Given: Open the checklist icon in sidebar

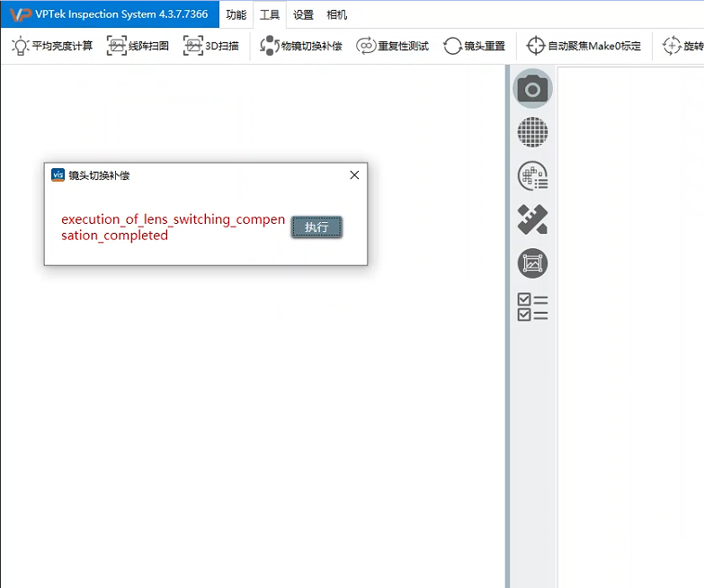Looking at the screenshot, I should point(532,307).
